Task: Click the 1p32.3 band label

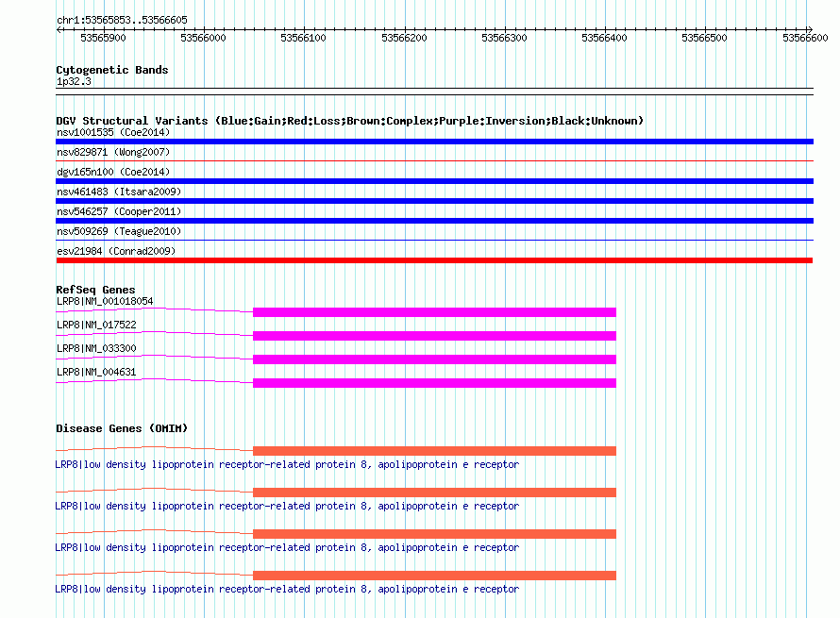Action: [x=74, y=81]
